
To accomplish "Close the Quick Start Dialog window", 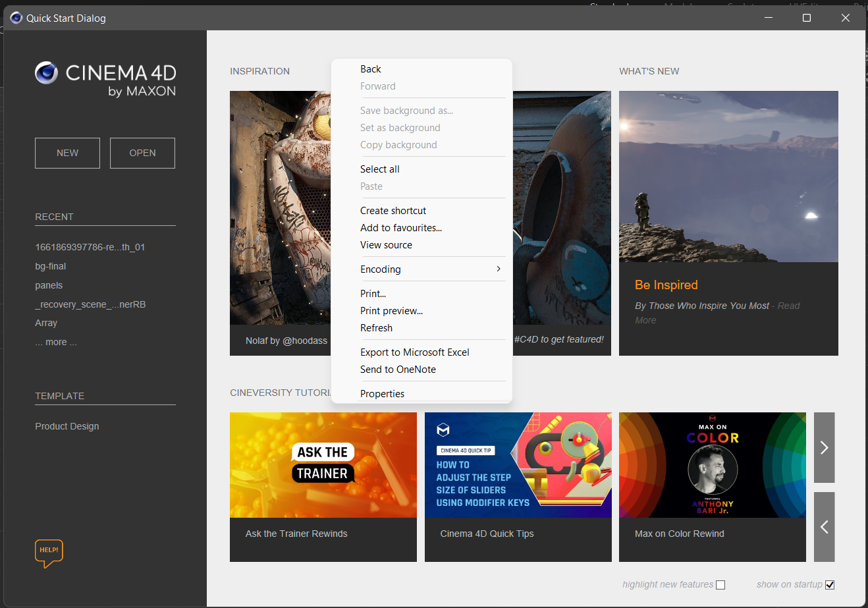I will (x=846, y=18).
